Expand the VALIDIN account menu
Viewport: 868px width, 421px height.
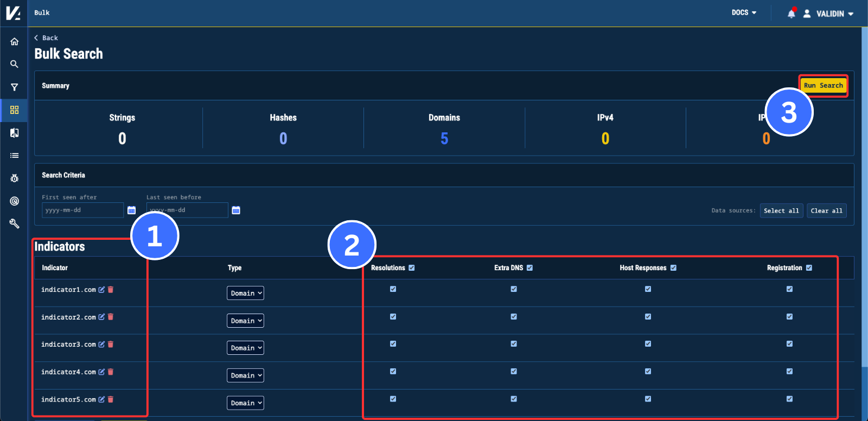[x=835, y=14]
